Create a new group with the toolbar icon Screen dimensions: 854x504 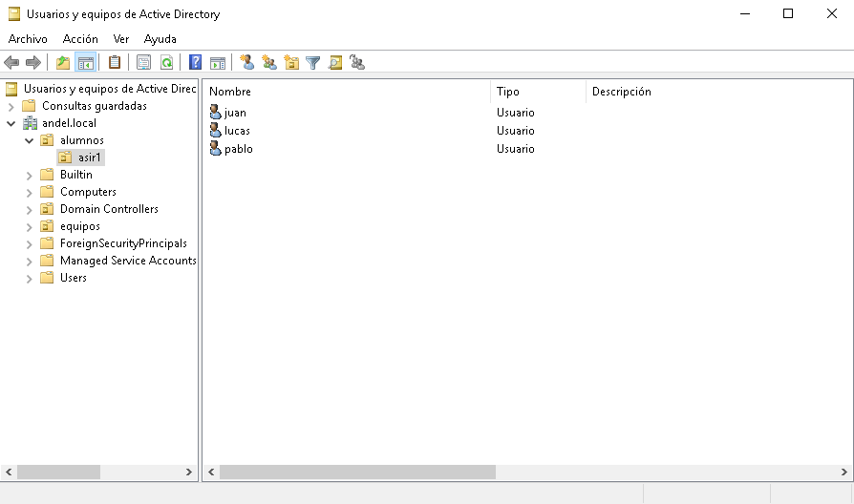coord(269,63)
